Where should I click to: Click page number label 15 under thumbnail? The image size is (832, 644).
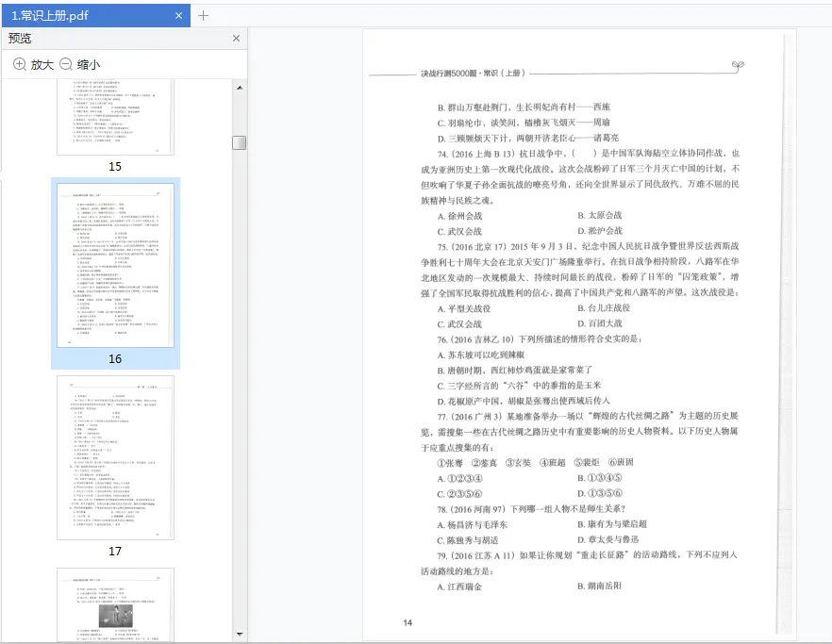click(x=115, y=167)
